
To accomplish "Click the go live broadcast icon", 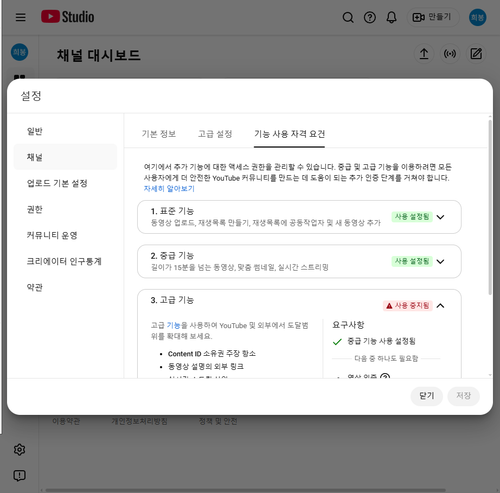I will point(450,54).
